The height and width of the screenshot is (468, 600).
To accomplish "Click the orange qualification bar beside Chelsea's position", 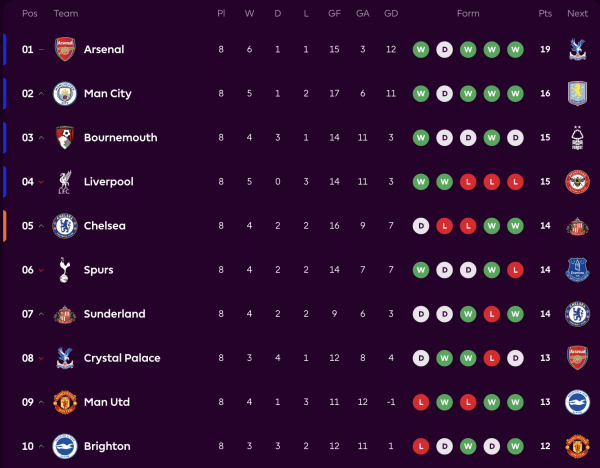I will (x=5, y=226).
